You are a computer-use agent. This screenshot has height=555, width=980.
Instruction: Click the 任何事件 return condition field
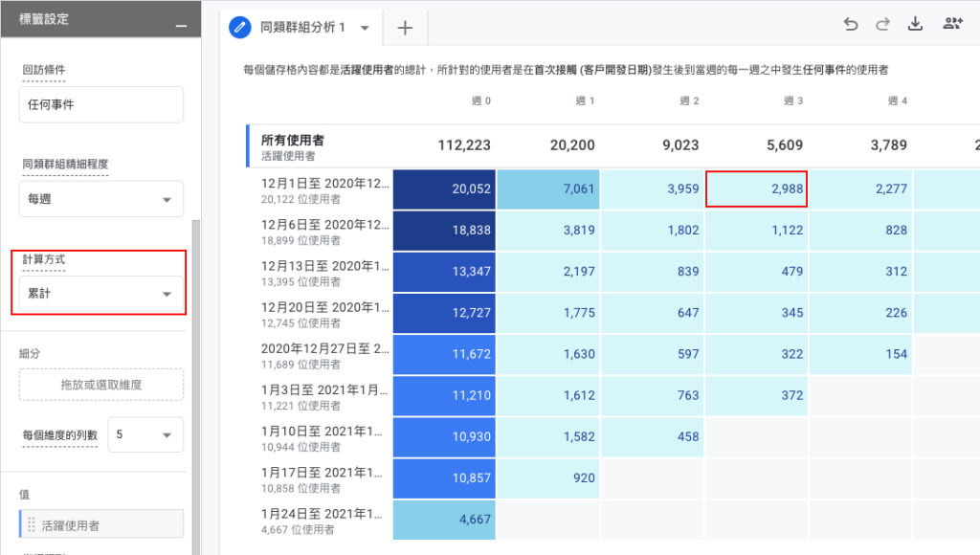pyautogui.click(x=101, y=104)
